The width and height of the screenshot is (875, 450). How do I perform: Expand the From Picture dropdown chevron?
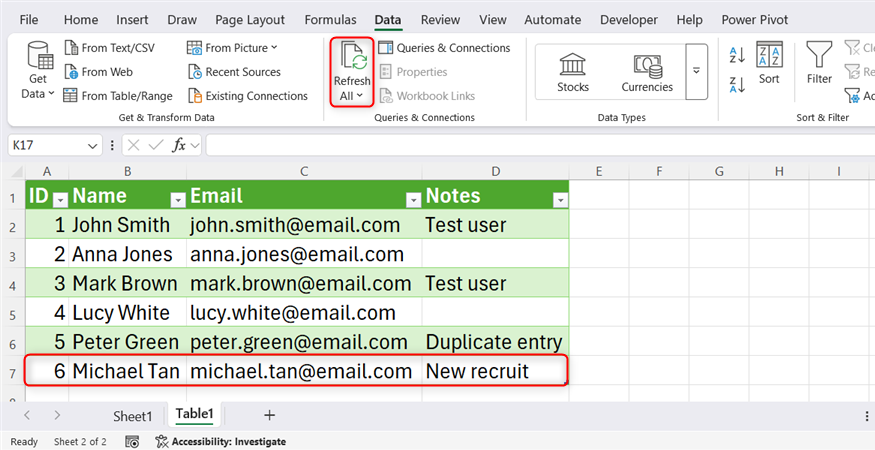point(274,48)
